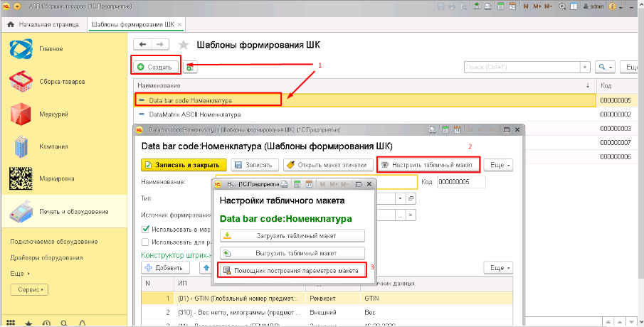Add page to favorites star
Image resolution: width=644 pixels, height=327 pixels.
184,45
